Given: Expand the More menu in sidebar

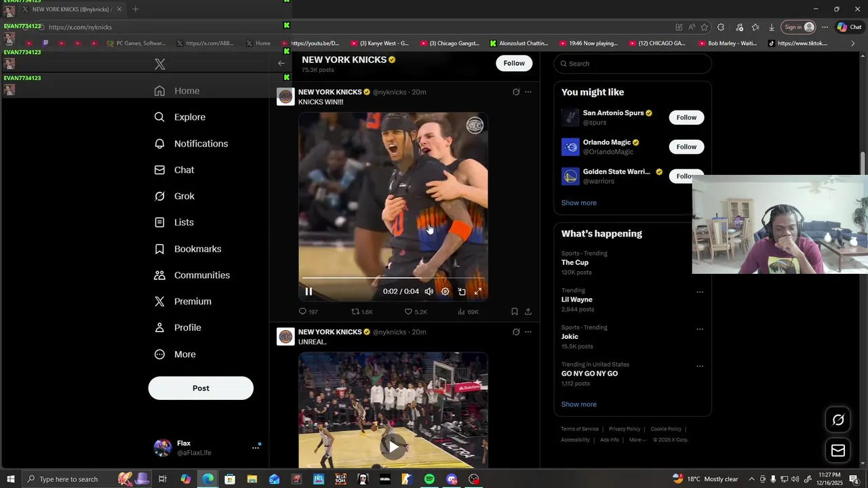Looking at the screenshot, I should 175,354.
